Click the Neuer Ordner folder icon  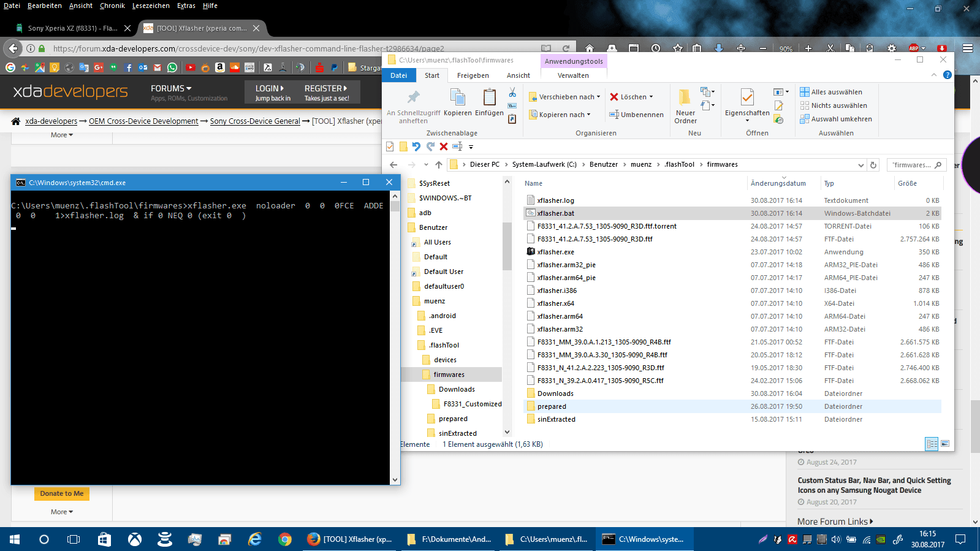pyautogui.click(x=685, y=97)
